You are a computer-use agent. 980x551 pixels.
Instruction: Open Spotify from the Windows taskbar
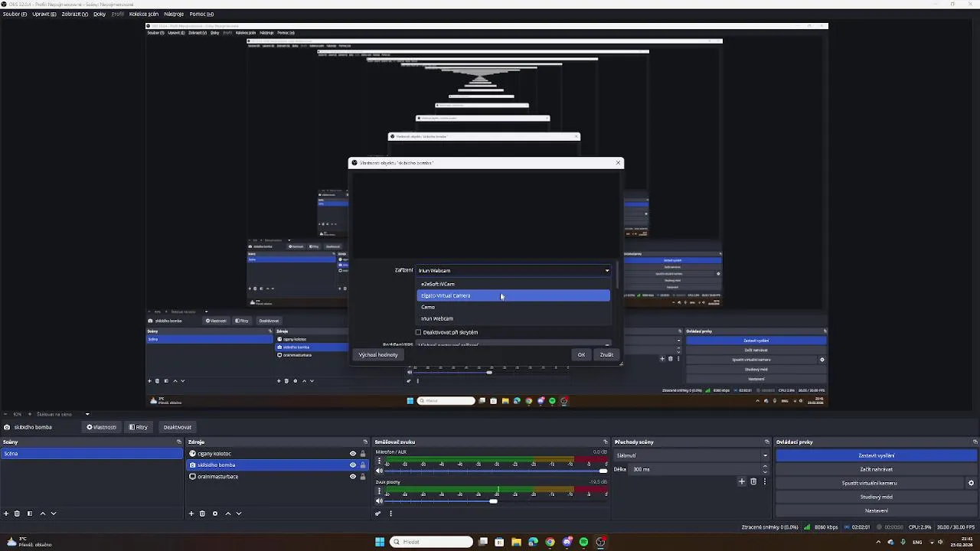point(584,542)
